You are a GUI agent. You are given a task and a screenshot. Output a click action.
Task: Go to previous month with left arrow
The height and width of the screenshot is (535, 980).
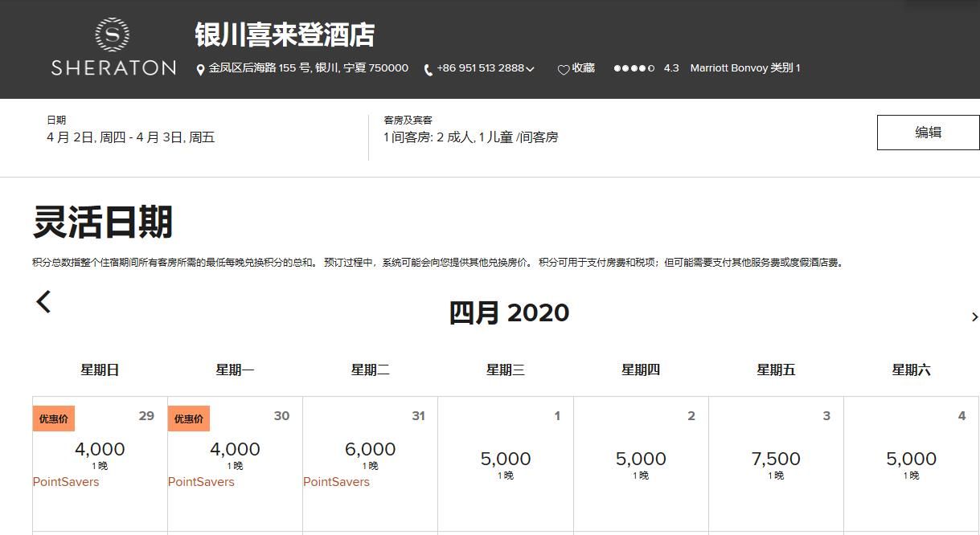(43, 301)
